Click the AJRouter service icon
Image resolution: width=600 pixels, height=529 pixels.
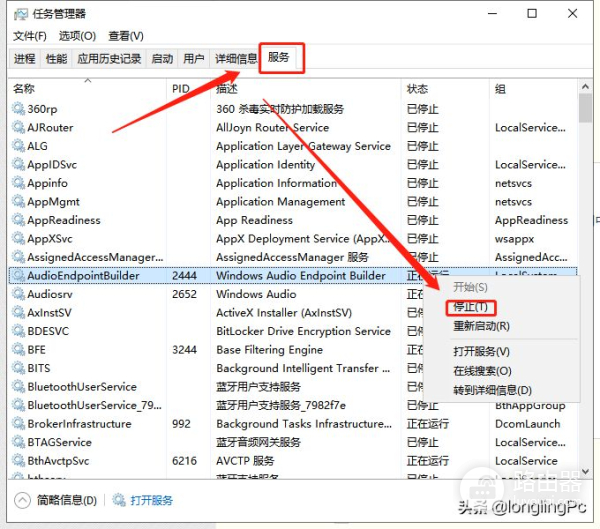tap(17, 128)
